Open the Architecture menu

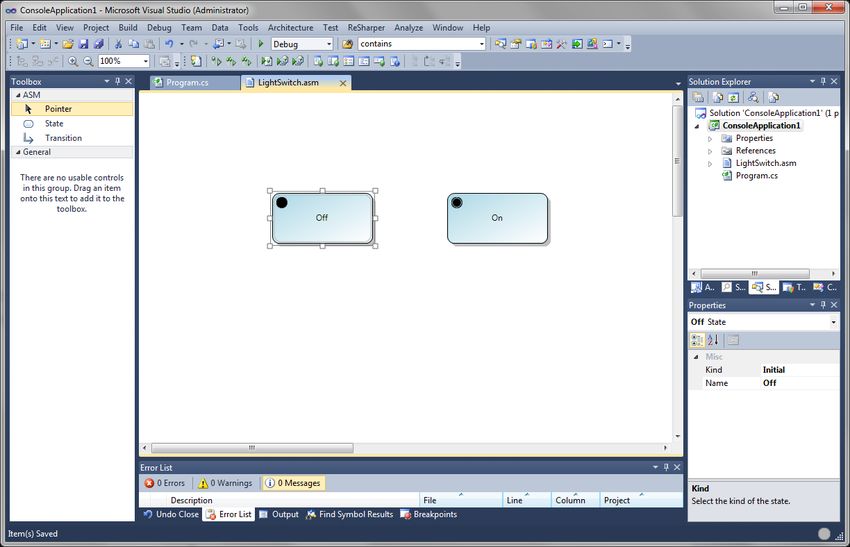[291, 28]
